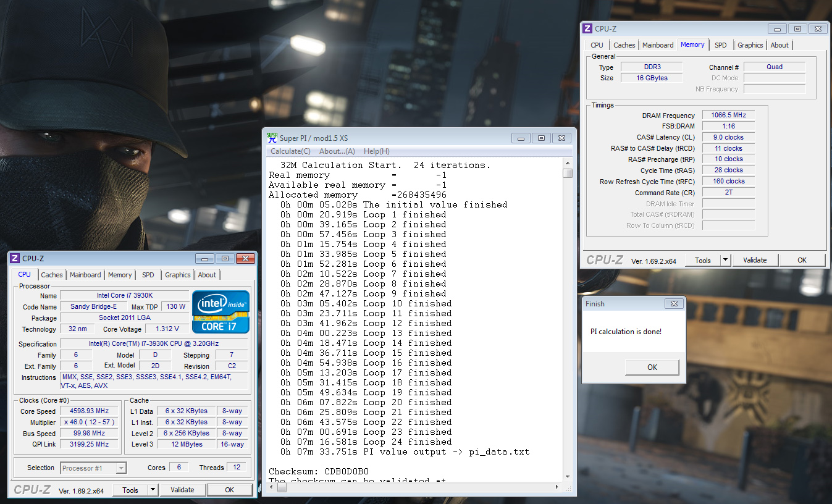This screenshot has height=504, width=832.
Task: Click Tools button in CPU-Z Memory window
Action: click(703, 260)
